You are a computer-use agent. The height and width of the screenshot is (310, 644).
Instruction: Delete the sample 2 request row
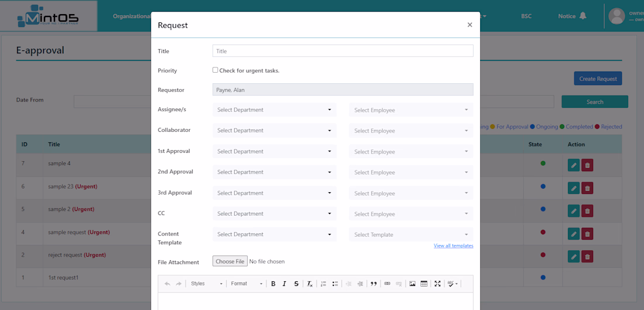[x=587, y=211]
